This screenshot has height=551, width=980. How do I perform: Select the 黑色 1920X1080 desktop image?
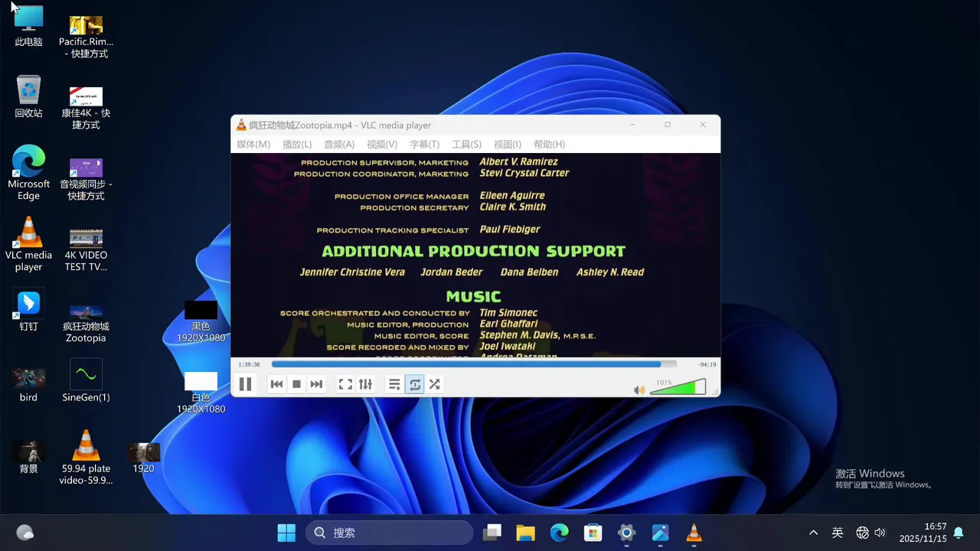pyautogui.click(x=201, y=321)
